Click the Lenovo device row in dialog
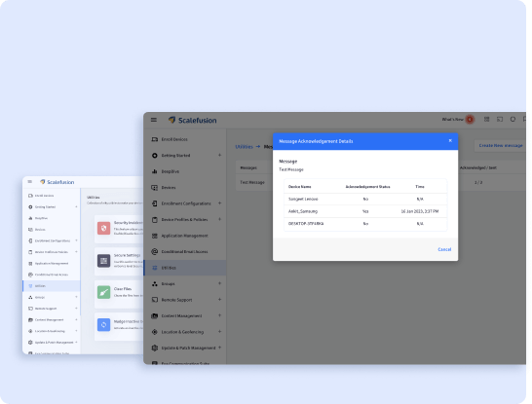The image size is (532, 404). tap(365, 199)
